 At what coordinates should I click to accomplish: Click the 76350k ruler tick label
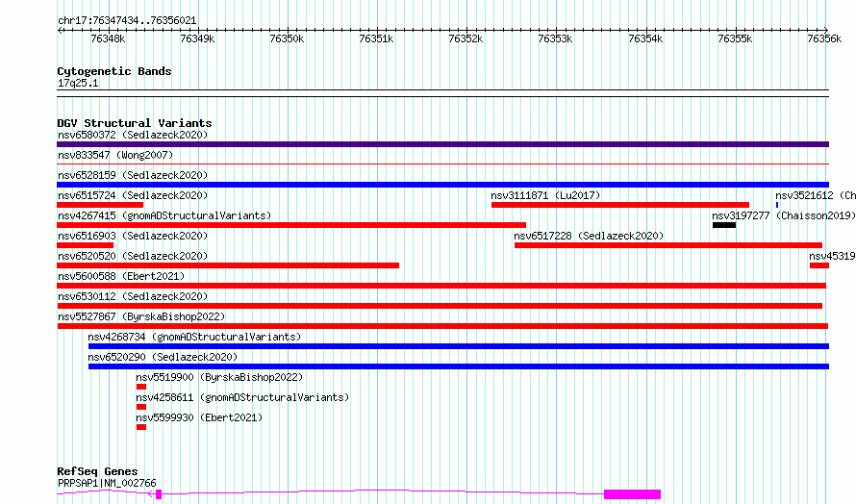click(287, 38)
